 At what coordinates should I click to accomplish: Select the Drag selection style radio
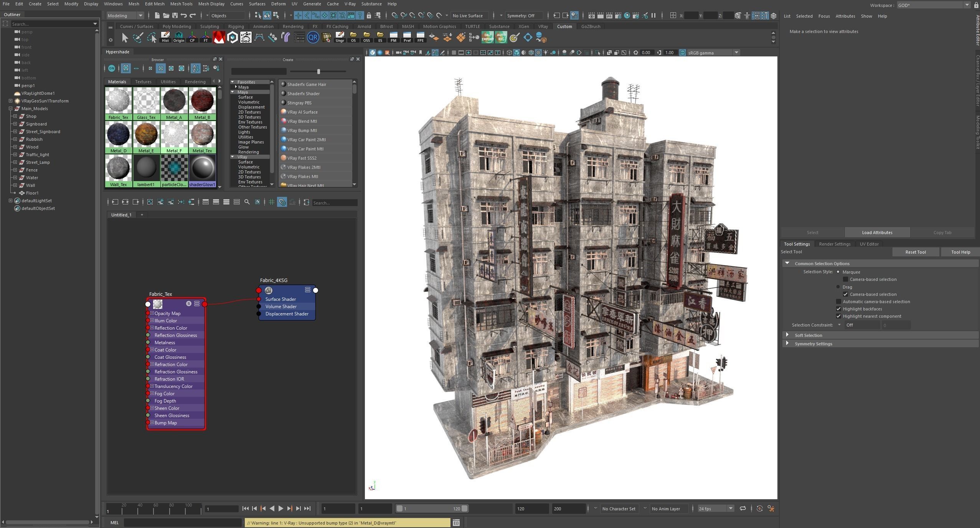(x=838, y=287)
